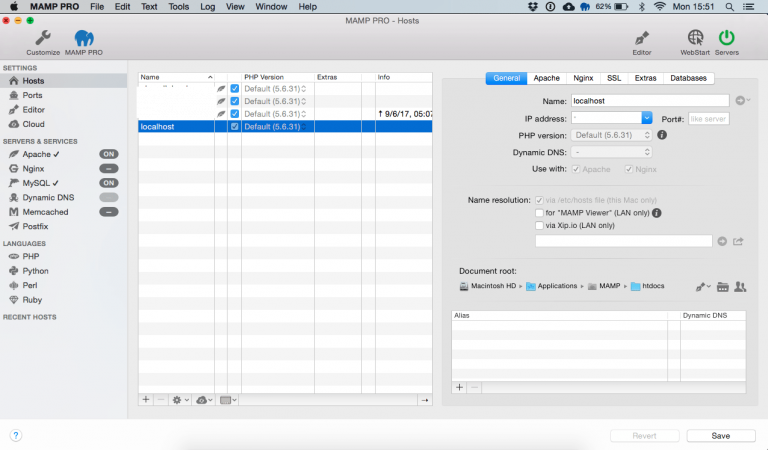Open the Editor toolbar icon

coord(642,38)
